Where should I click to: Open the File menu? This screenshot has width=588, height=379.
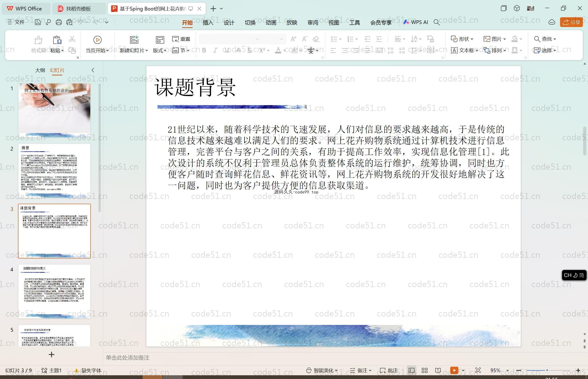[16, 22]
